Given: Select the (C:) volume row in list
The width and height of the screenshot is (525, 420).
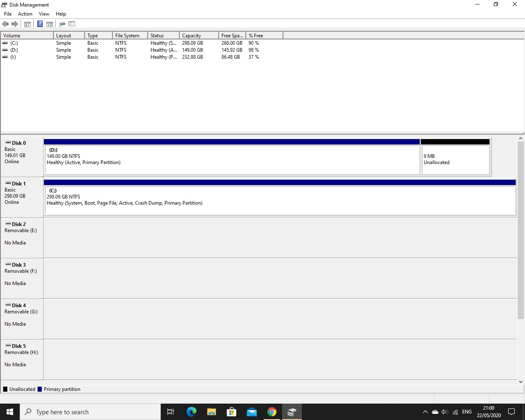Looking at the screenshot, I should 142,43.
